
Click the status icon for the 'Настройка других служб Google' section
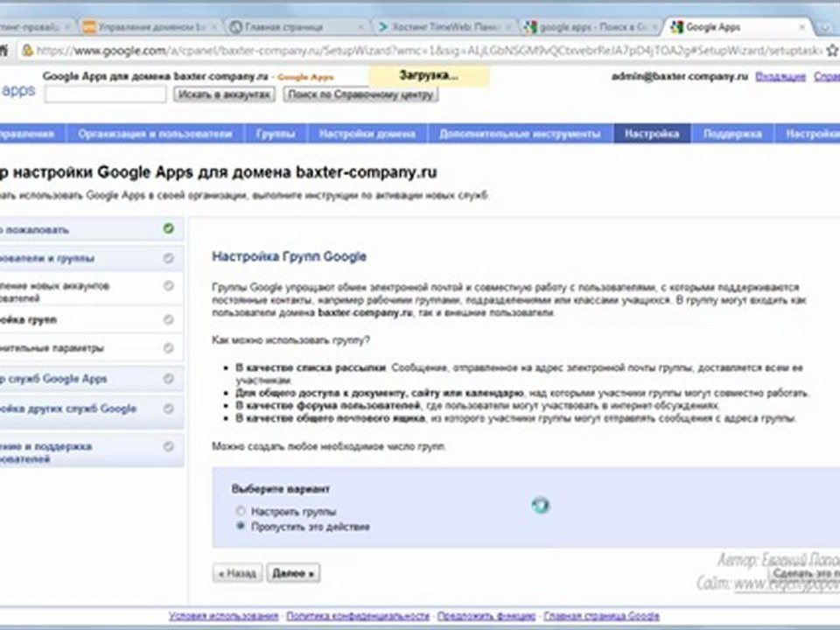[168, 409]
